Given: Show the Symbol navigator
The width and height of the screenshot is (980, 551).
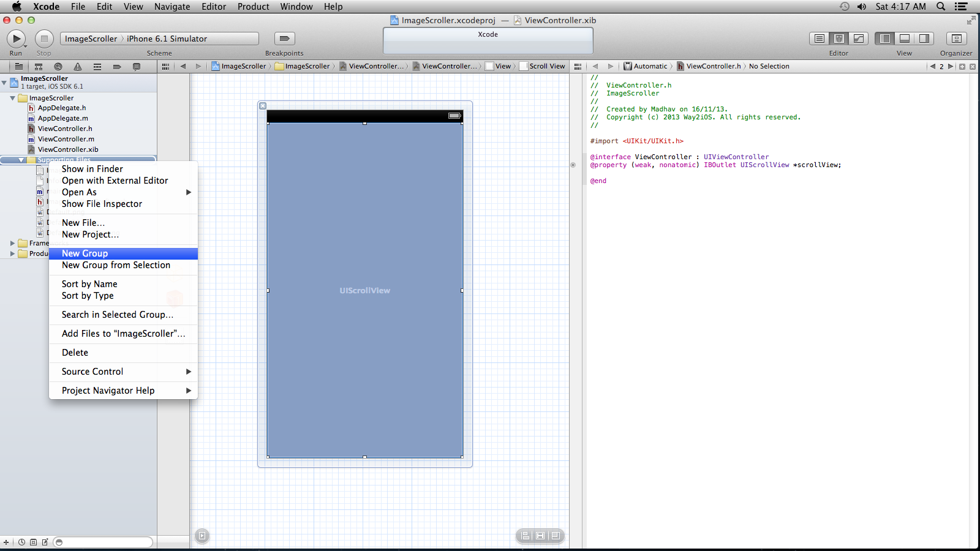Looking at the screenshot, I should point(39,67).
